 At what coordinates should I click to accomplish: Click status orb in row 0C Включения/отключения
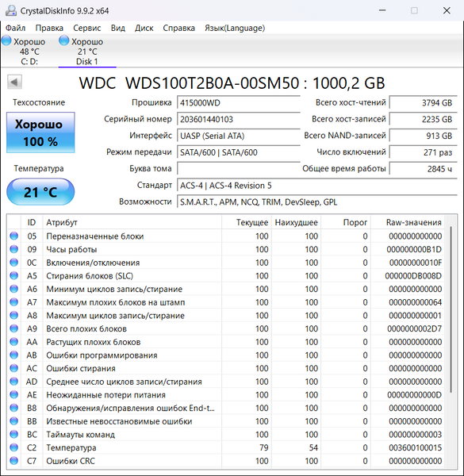point(14,263)
